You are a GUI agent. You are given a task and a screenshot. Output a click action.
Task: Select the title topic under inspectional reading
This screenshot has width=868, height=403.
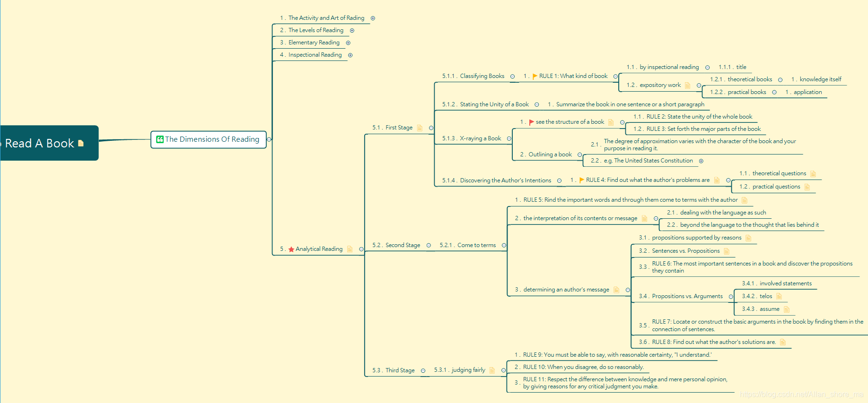tap(732, 67)
